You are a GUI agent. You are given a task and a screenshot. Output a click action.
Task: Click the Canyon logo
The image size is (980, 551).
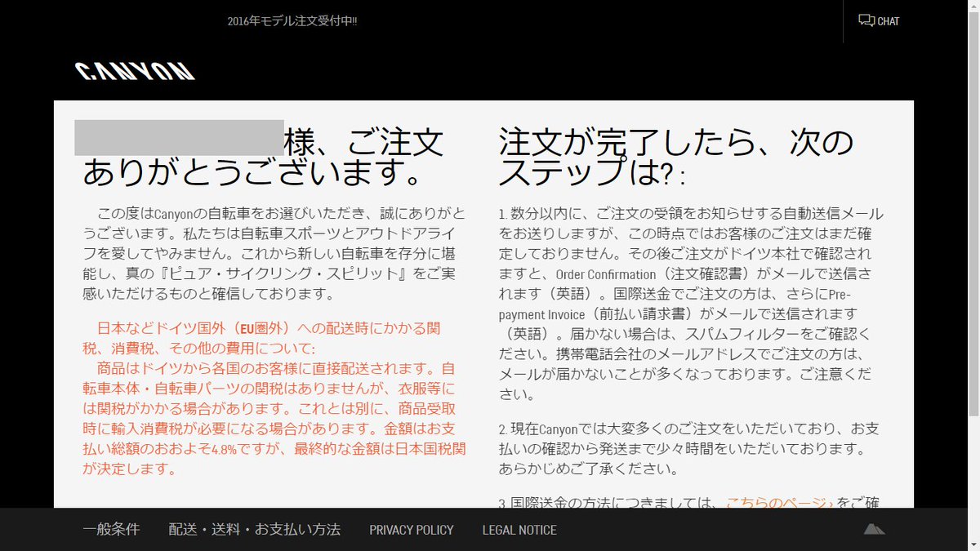[x=135, y=71]
